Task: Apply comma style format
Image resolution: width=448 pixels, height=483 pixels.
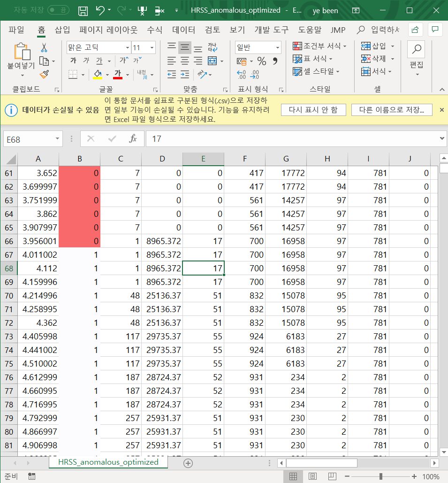Action: pyautogui.click(x=275, y=61)
